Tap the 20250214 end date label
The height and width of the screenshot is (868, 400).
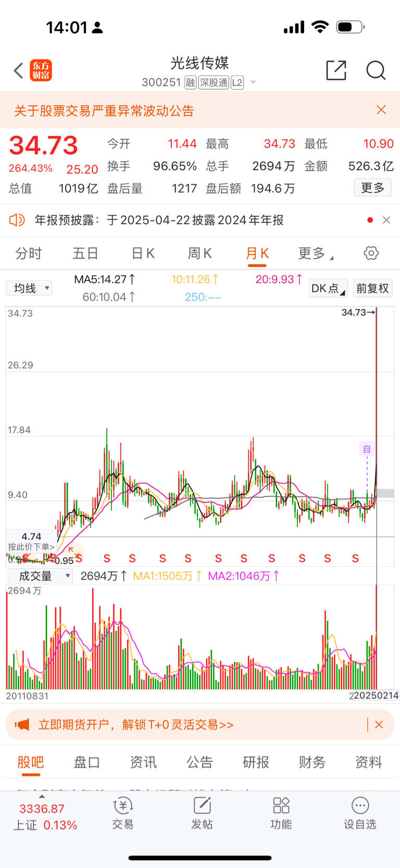(376, 696)
